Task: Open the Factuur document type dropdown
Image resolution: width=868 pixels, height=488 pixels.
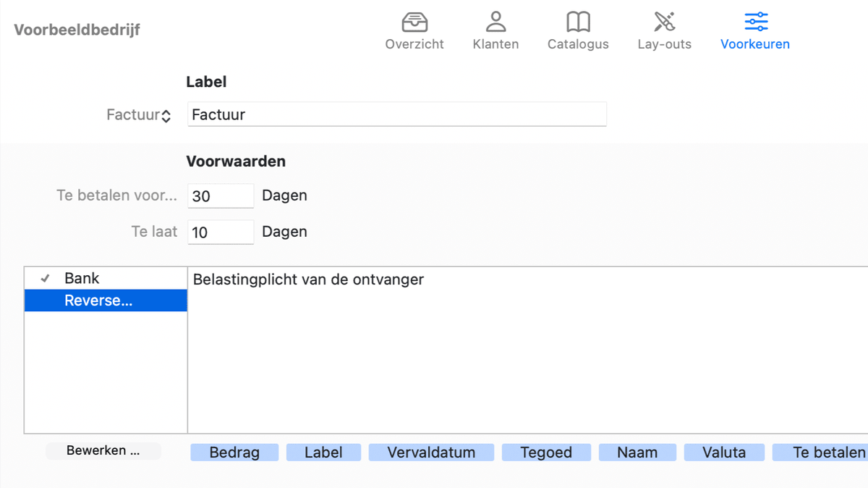Action: pos(139,115)
